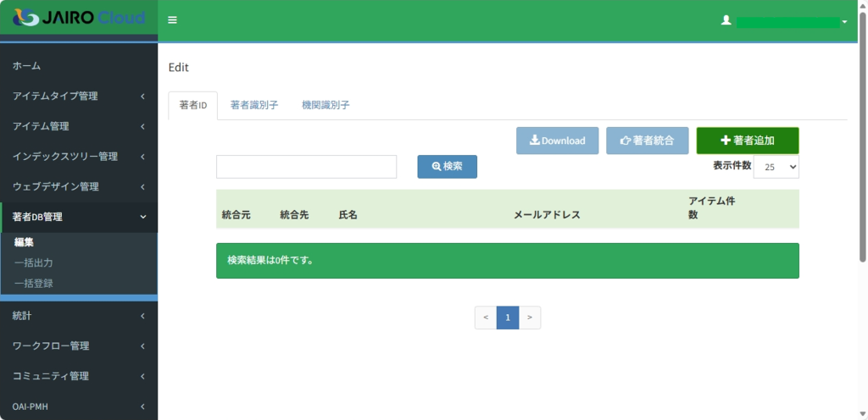The height and width of the screenshot is (420, 868).
Task: Switch to the 著者識別子 tab
Action: (254, 106)
